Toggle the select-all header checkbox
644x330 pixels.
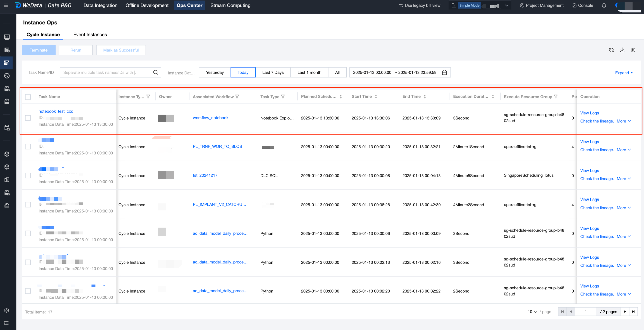tap(28, 97)
